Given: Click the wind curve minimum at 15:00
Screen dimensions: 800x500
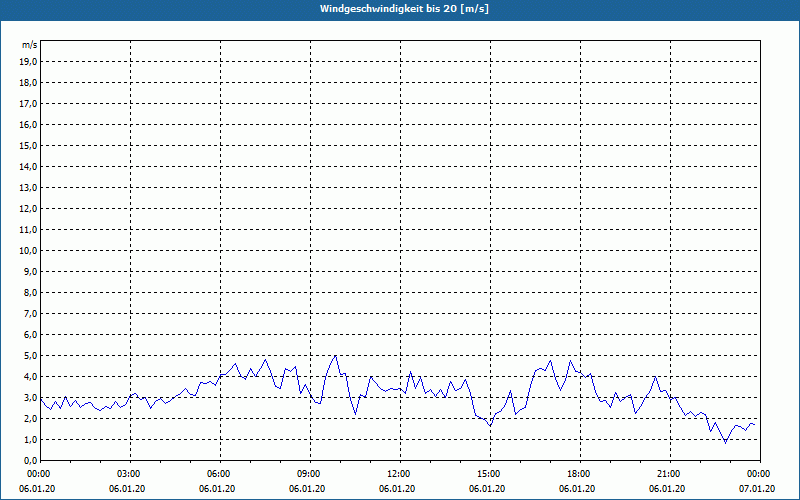Looking at the screenshot, I should pyautogui.click(x=490, y=426).
